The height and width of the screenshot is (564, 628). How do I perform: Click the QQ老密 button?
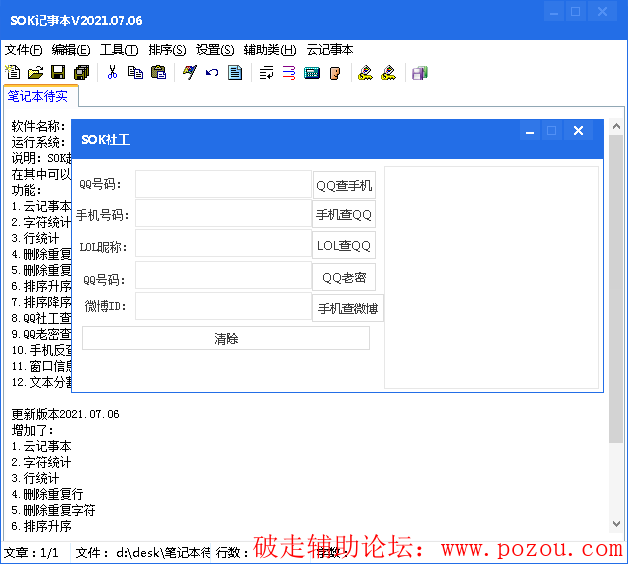(x=344, y=277)
